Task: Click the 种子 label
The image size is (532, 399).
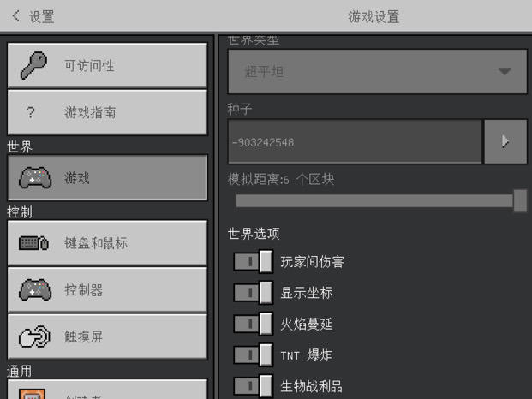Action: (x=240, y=109)
